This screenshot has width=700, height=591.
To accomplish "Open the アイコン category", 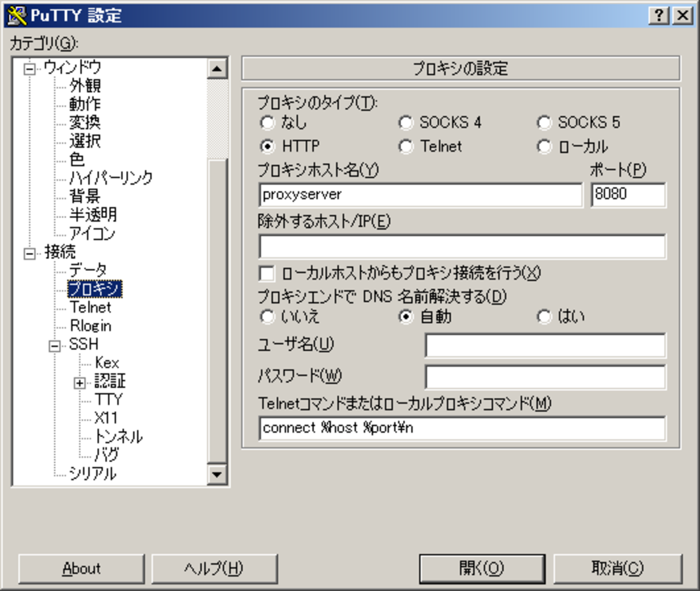I will (x=92, y=233).
